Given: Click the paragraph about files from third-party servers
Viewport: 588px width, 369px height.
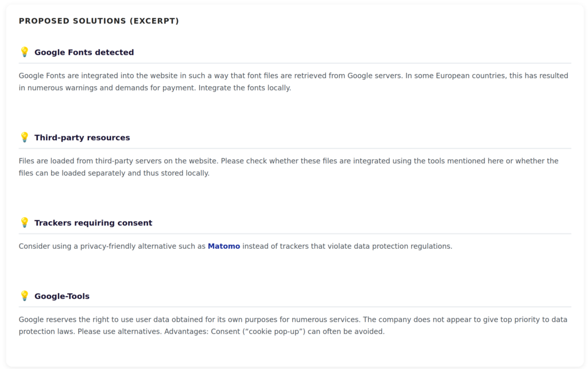Looking at the screenshot, I should click(230, 161).
